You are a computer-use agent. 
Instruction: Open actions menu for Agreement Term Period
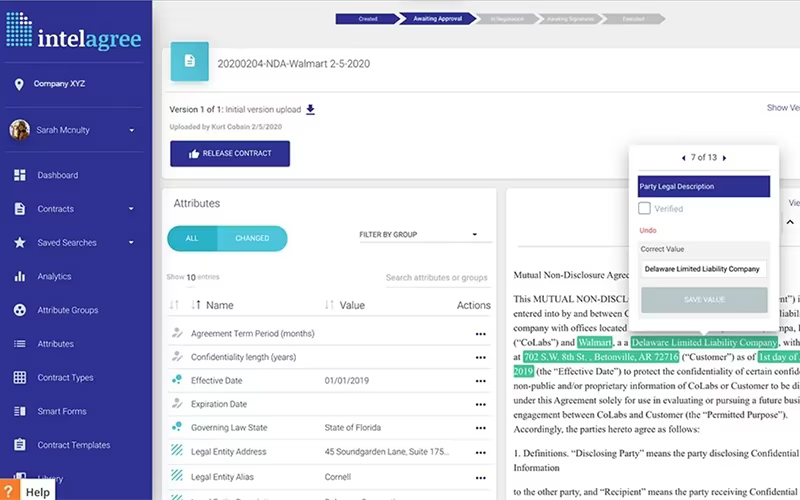point(480,334)
